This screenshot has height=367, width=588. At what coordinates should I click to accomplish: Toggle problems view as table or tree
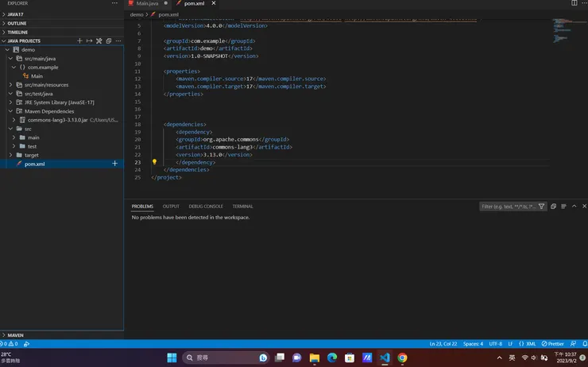(563, 207)
